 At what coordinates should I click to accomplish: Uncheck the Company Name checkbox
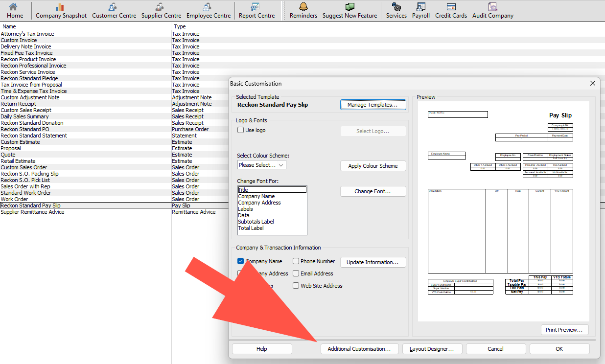point(241,261)
